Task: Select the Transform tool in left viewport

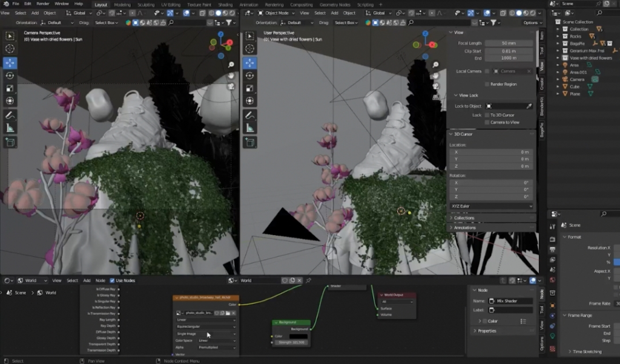Action: 10,101
